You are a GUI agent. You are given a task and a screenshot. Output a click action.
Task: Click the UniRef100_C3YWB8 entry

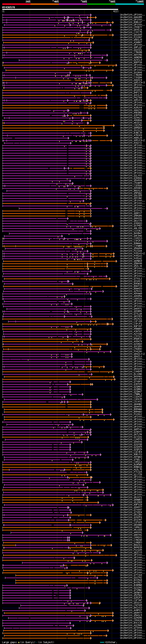pyautogui.click(x=131, y=246)
